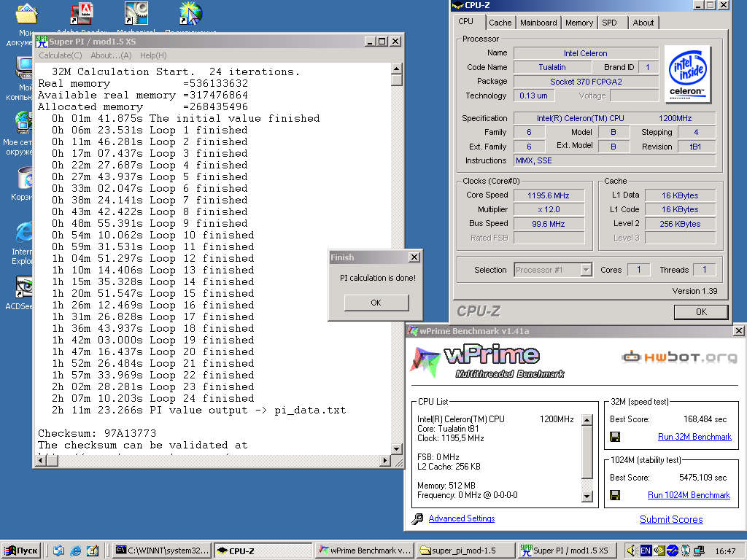
Task: Open the My Documents desktop icon
Action: [x=26, y=15]
